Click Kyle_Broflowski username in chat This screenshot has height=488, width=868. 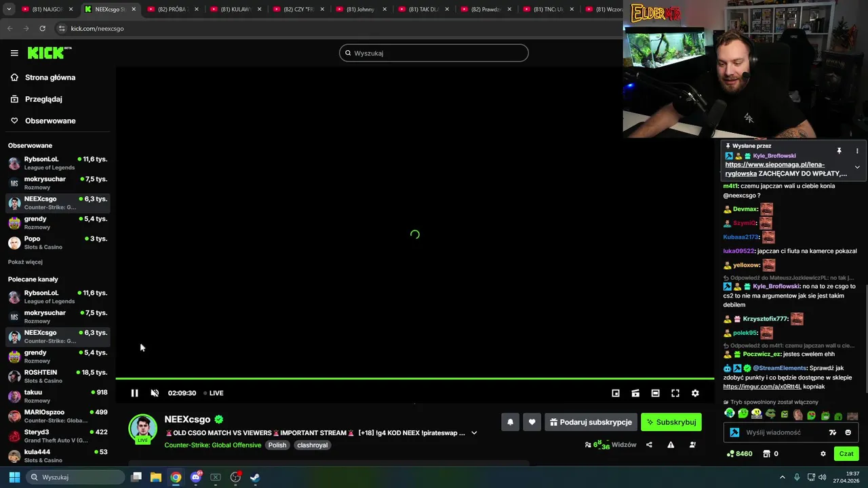pos(776,286)
